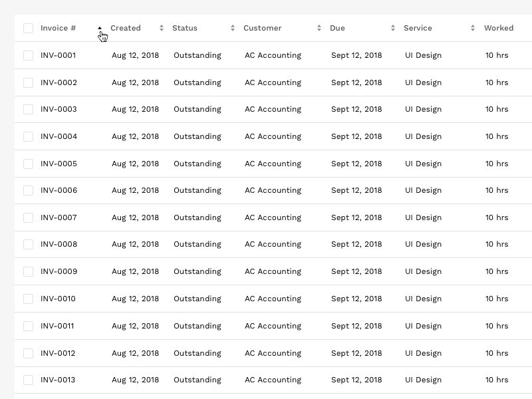
Task: Click the Worked column header
Action: (499, 28)
